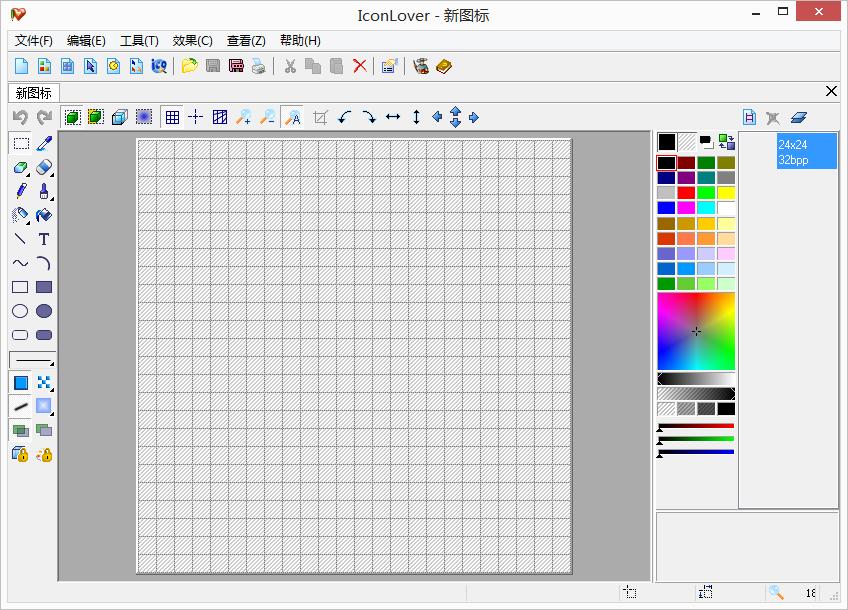The image size is (848, 610).
Task: Pick a color with the Eyedropper tool
Action: 45,142
